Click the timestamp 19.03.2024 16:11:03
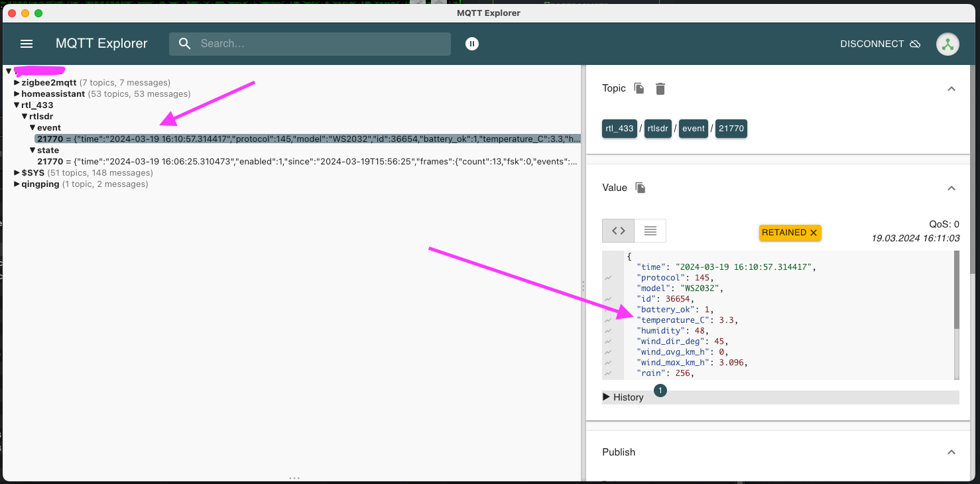This screenshot has width=980, height=484. click(915, 238)
